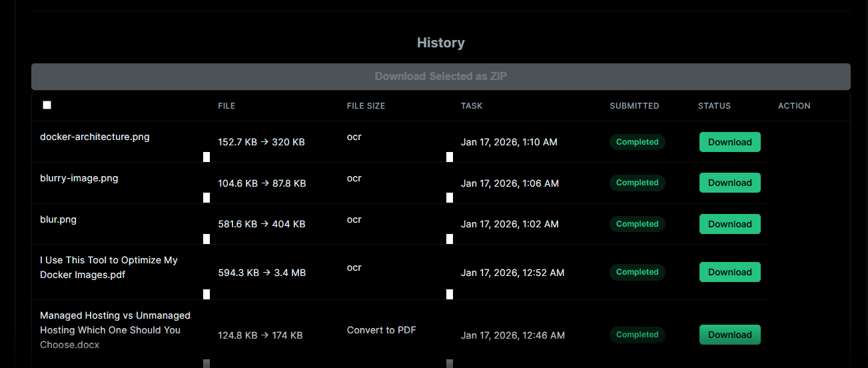
Task: Download the blurry-image.png result
Action: coord(729,183)
